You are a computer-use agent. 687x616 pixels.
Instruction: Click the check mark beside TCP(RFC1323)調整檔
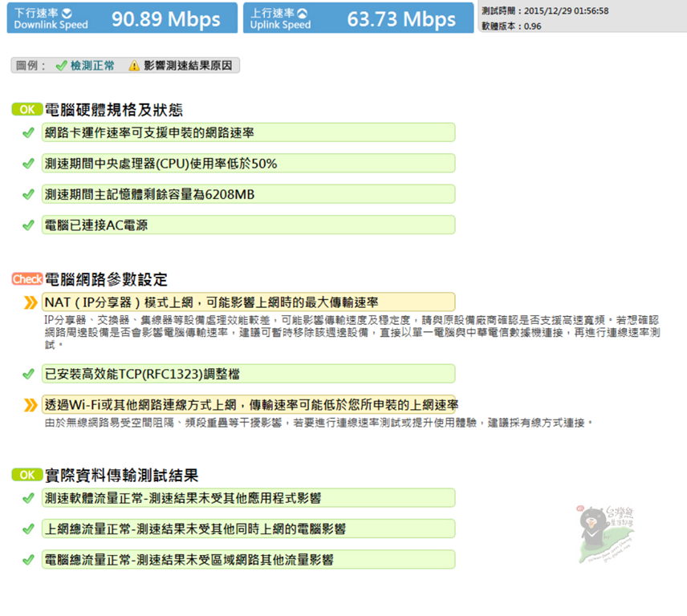[28, 375]
